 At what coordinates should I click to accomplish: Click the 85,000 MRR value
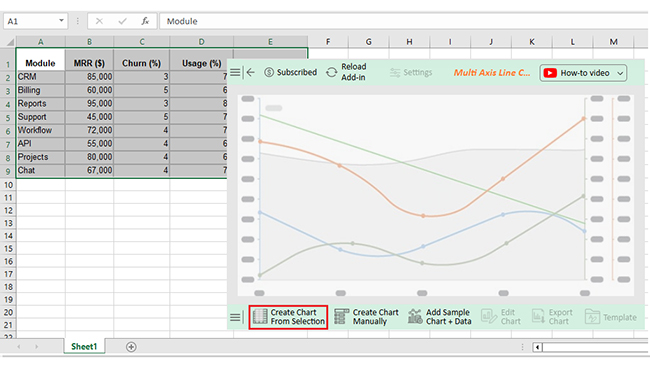tap(90, 77)
